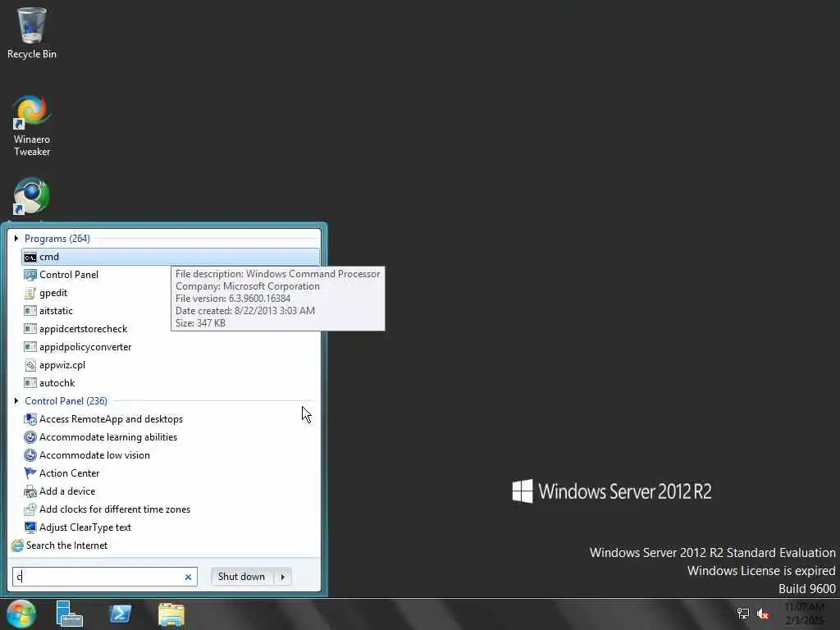Open File Explorer from taskbar
This screenshot has height=630, width=840.
[x=171, y=614]
